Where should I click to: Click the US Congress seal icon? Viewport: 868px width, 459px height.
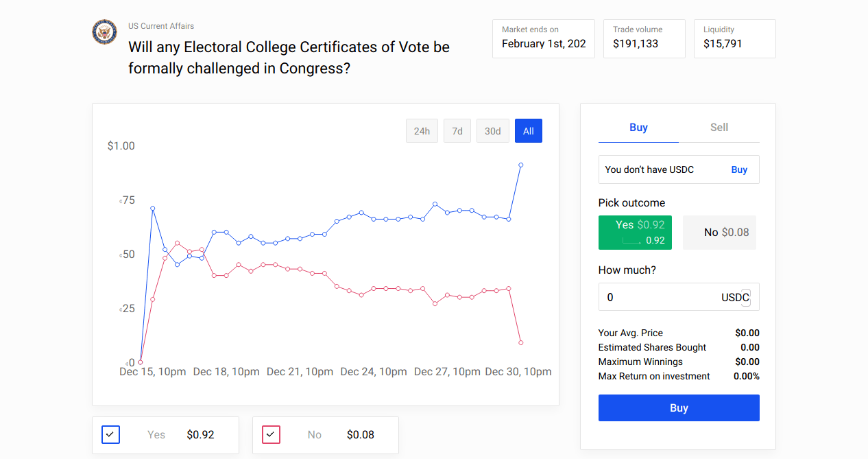coord(105,32)
